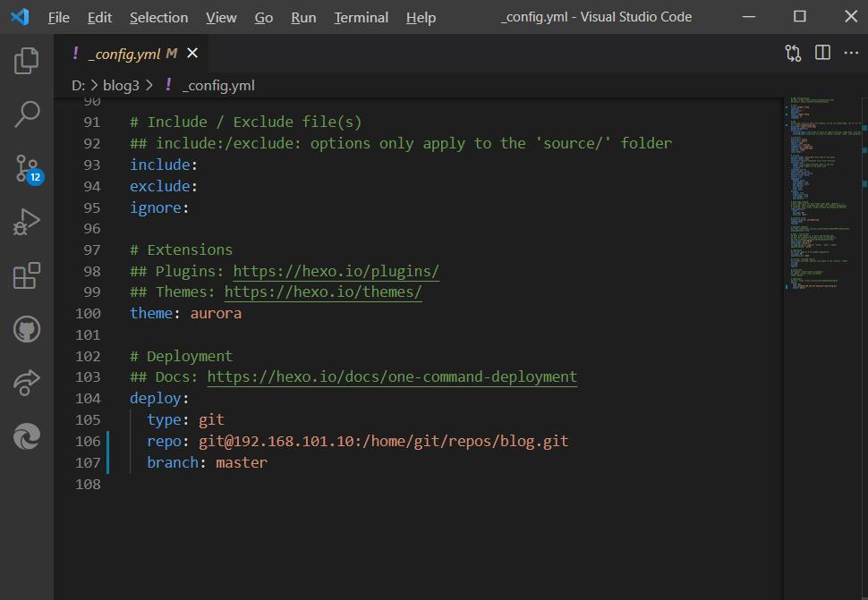868x600 pixels.
Task: Click the Open Changes icon in editor toolbar
Action: [x=793, y=53]
